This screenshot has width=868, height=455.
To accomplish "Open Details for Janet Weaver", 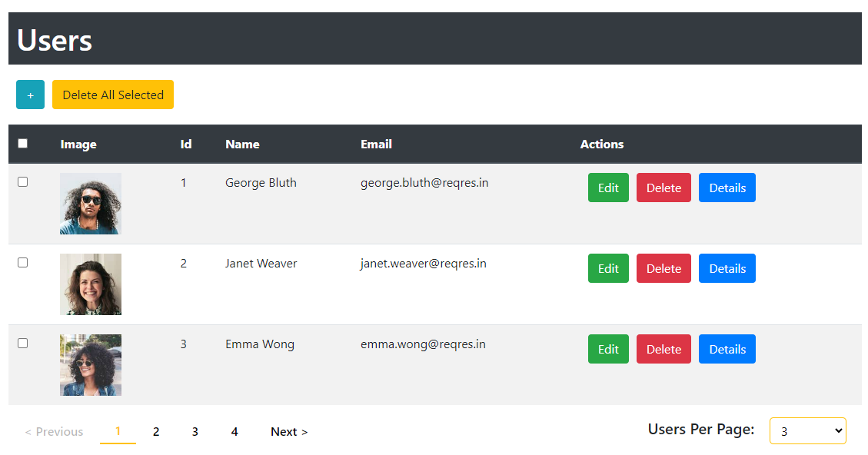I will click(x=727, y=268).
